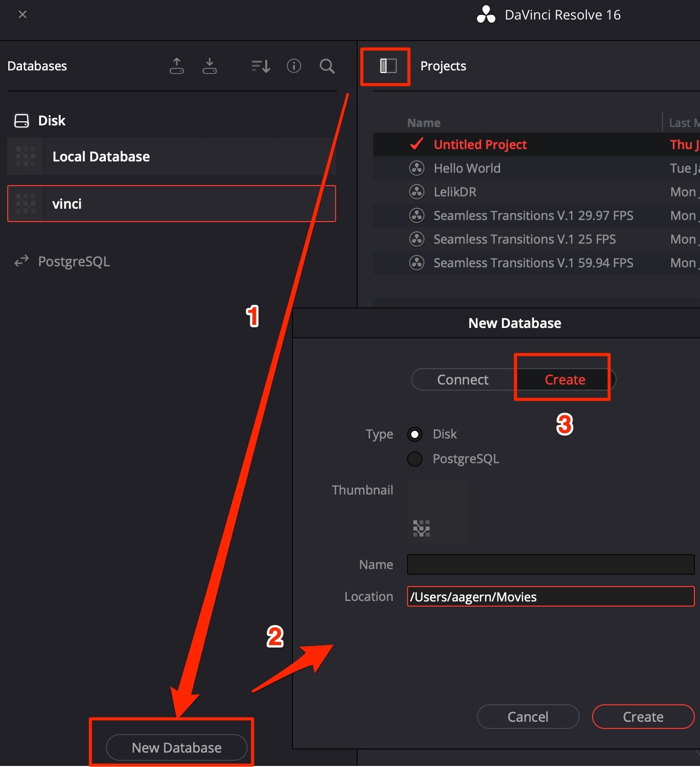Screen dimensions: 700x767
Task: Select the PostgreSQL section label in sidebar
Action: click(x=74, y=262)
